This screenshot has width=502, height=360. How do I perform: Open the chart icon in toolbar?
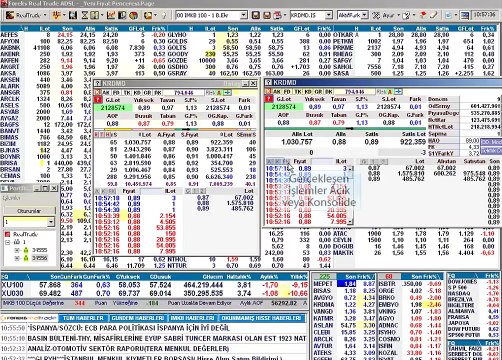[x=111, y=15]
